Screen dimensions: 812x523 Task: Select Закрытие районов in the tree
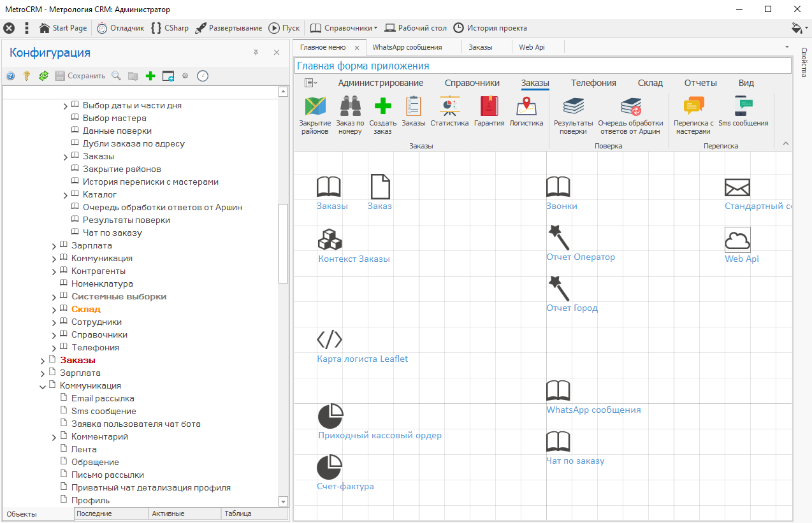[122, 169]
